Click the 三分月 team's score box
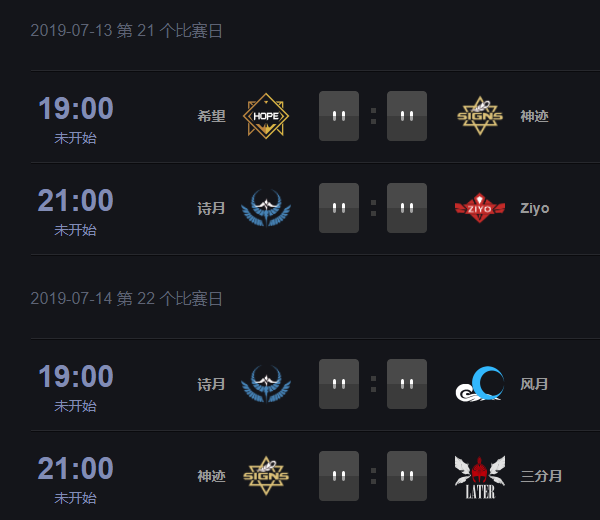600x520 pixels. tap(407, 476)
